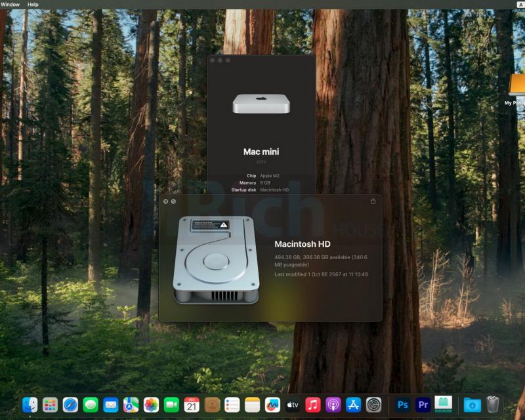Open the Music app in dock

pyautogui.click(x=313, y=405)
